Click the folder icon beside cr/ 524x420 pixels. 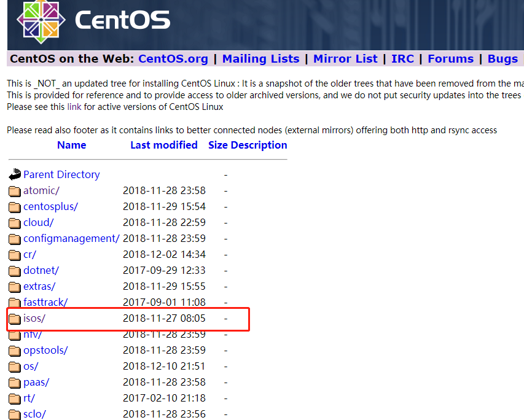[15, 255]
